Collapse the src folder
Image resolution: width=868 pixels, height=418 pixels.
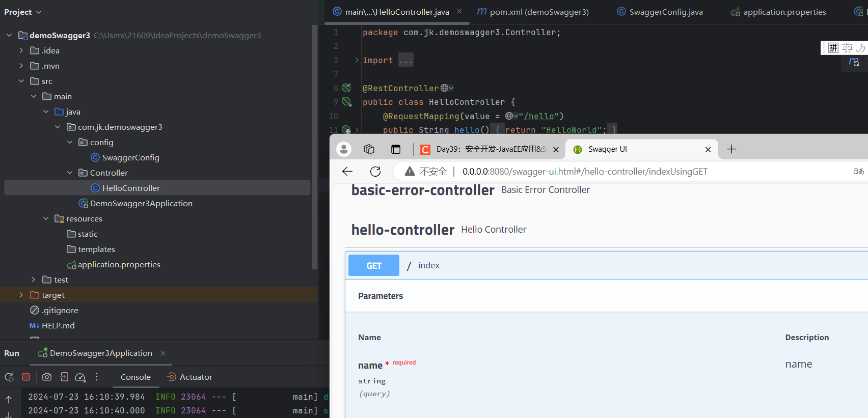[x=21, y=81]
